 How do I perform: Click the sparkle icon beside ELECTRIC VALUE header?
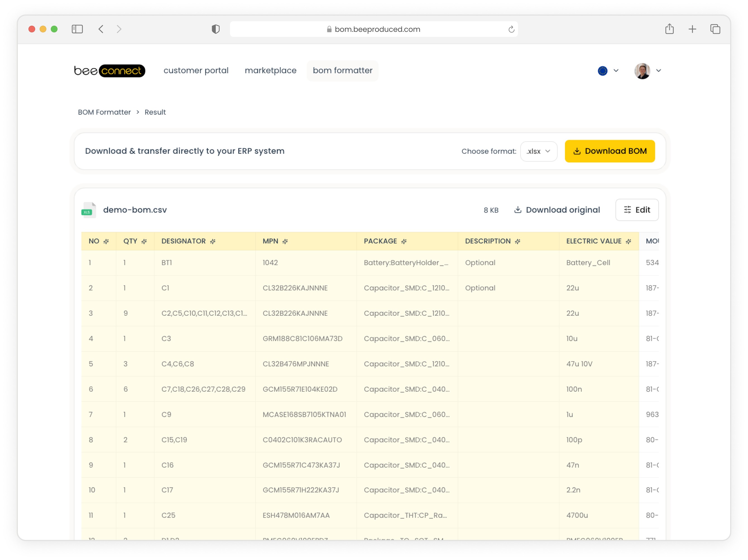[x=628, y=241]
